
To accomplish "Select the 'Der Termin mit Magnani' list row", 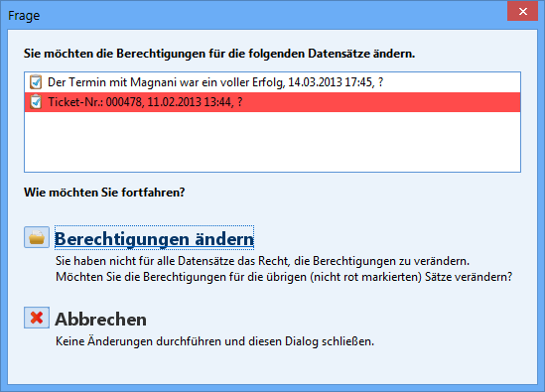I will click(272, 82).
